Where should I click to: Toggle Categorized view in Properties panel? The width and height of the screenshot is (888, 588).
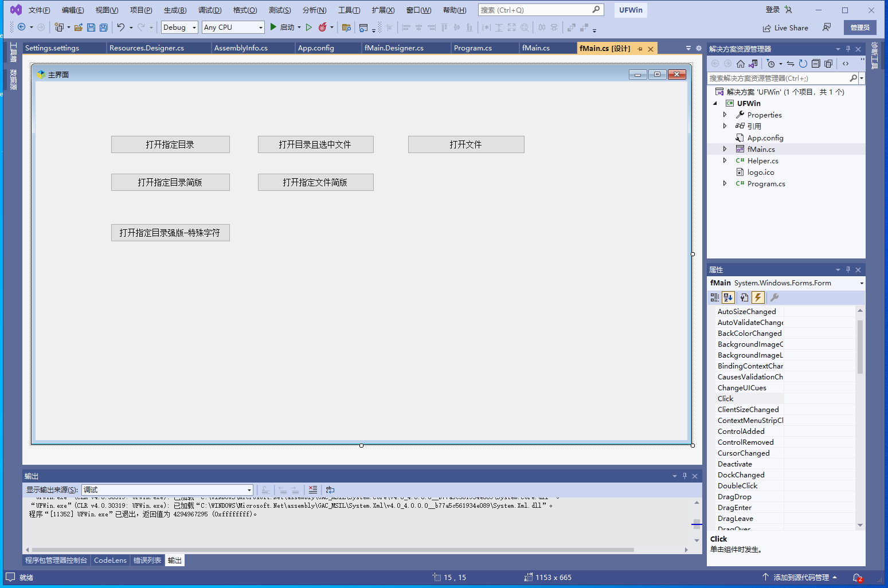pyautogui.click(x=715, y=297)
